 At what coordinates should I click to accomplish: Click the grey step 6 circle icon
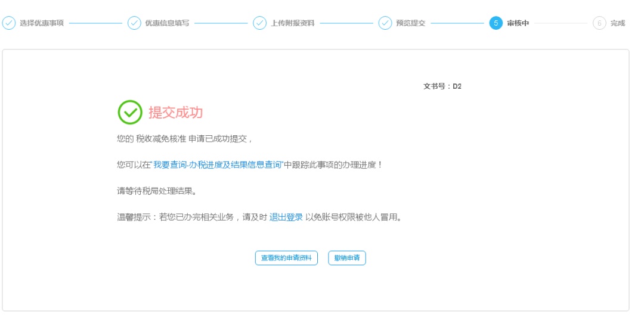click(599, 23)
